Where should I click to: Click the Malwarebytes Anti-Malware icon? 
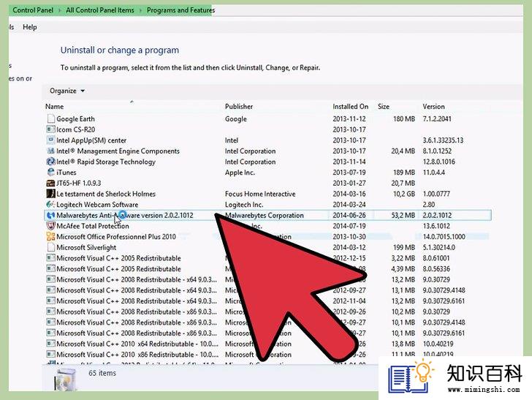tap(51, 215)
